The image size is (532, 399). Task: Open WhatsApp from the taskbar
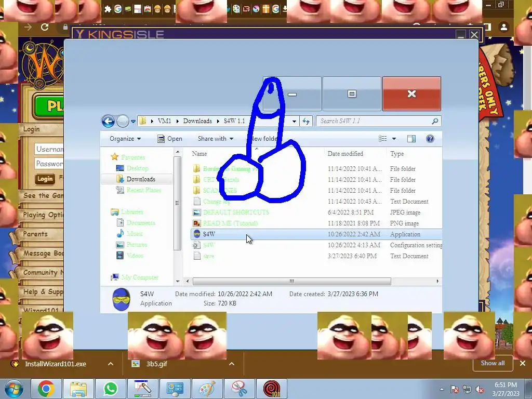click(111, 389)
